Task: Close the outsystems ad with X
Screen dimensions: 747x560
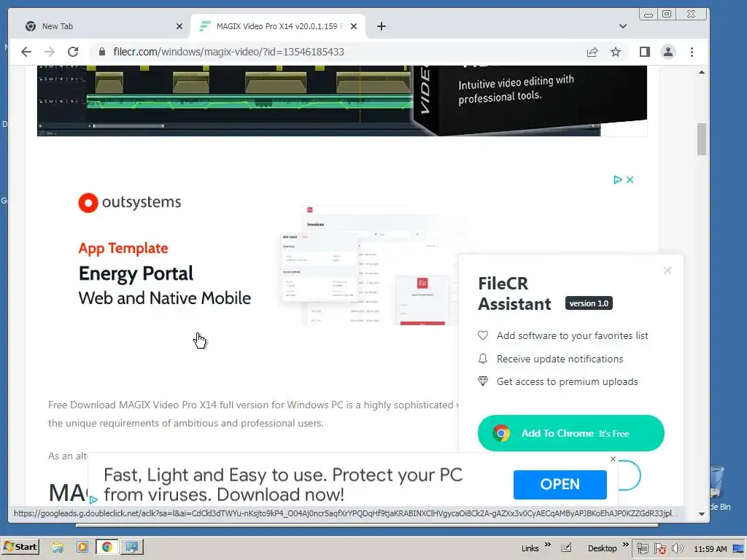Action: pyautogui.click(x=630, y=179)
